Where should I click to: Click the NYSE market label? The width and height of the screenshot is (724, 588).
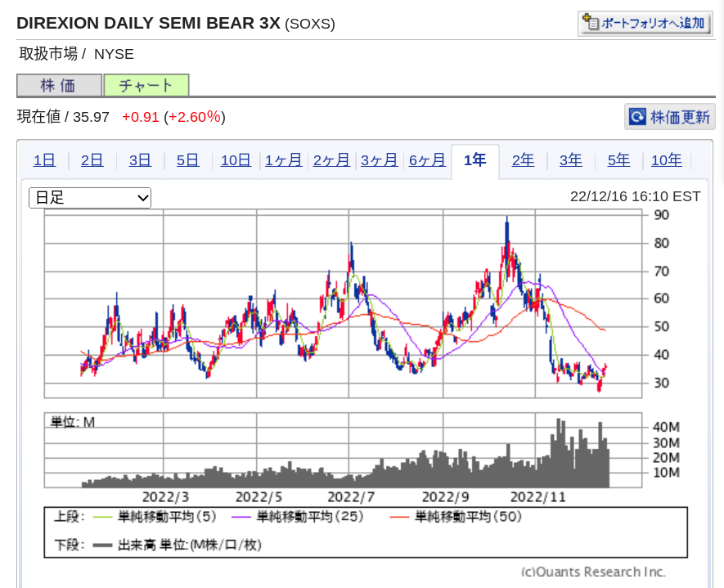114,54
